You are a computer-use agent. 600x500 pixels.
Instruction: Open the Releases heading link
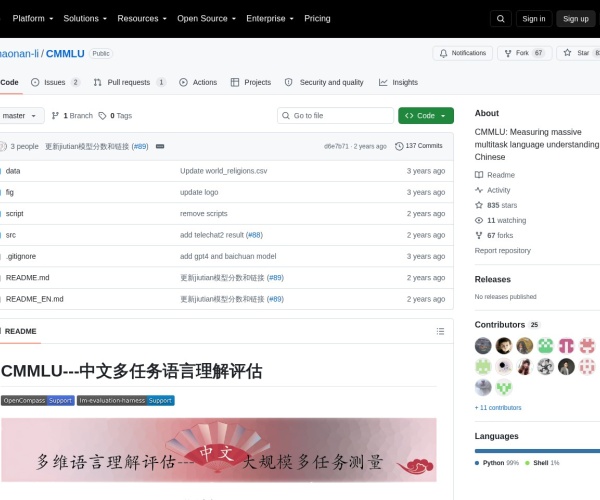click(493, 279)
